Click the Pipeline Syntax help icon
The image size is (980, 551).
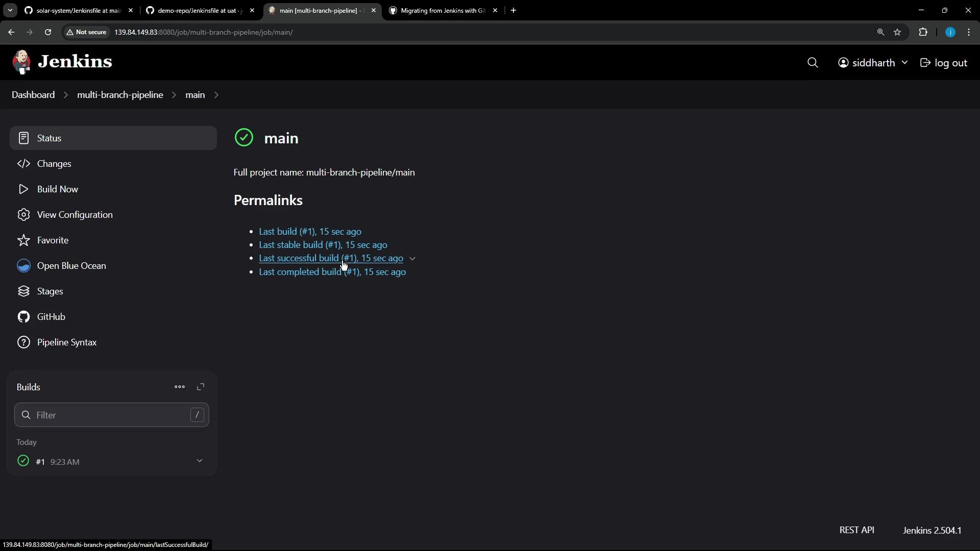(23, 342)
